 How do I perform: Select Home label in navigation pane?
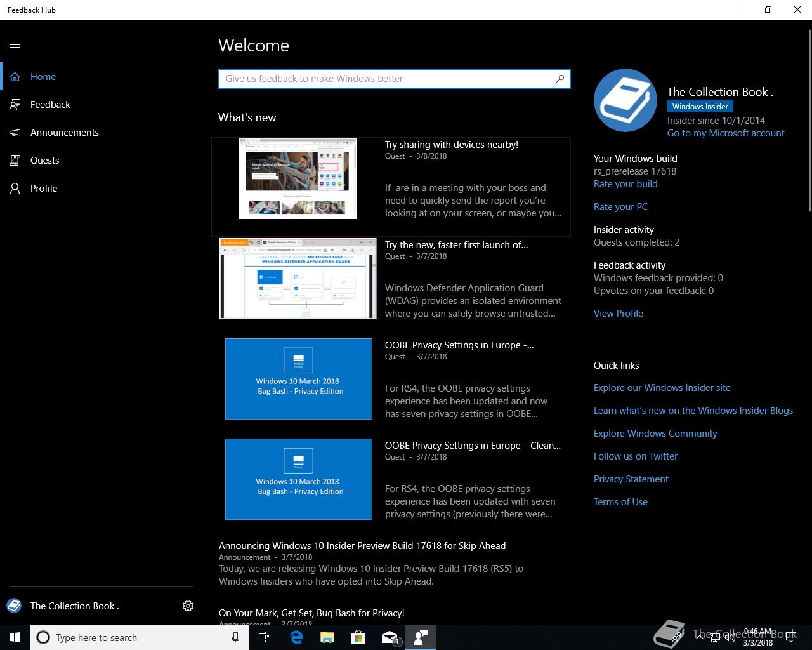pos(43,77)
